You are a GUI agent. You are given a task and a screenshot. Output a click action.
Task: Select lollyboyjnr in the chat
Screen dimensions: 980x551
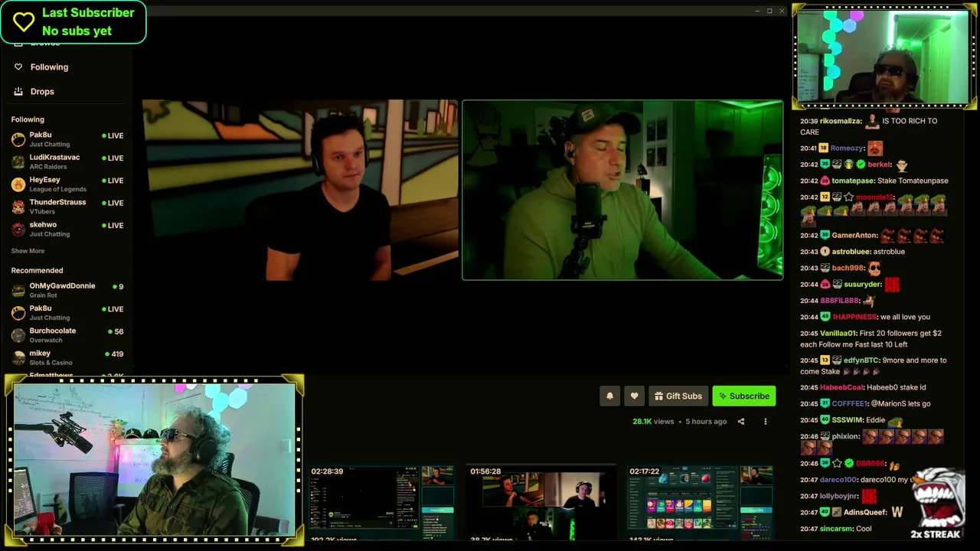point(839,497)
